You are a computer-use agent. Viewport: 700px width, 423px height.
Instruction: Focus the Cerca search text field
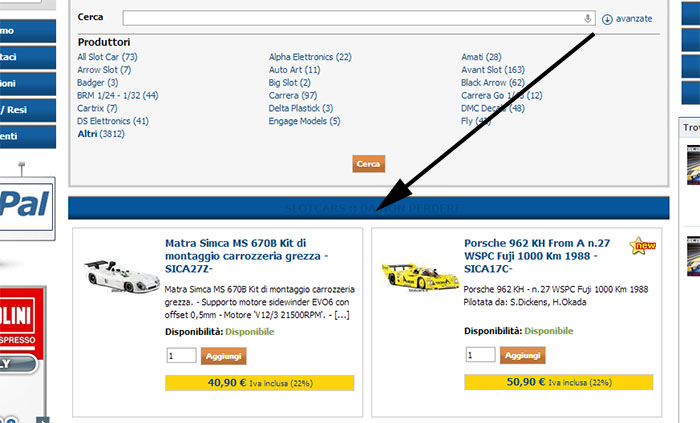359,18
